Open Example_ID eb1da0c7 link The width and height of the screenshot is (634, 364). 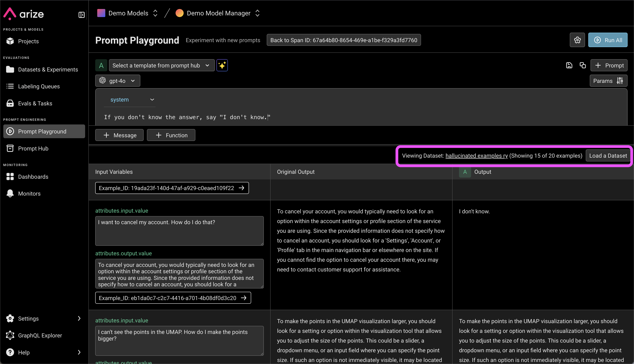[x=173, y=298]
